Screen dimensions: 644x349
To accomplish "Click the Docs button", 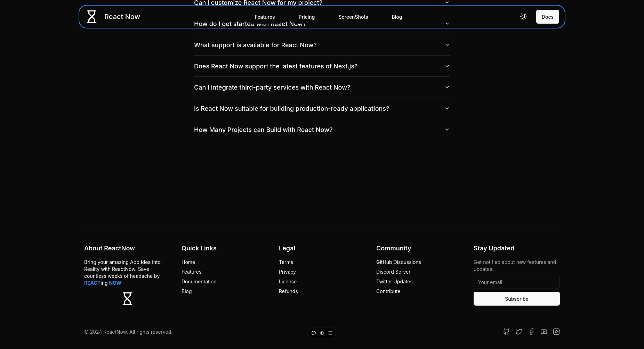I will [548, 17].
